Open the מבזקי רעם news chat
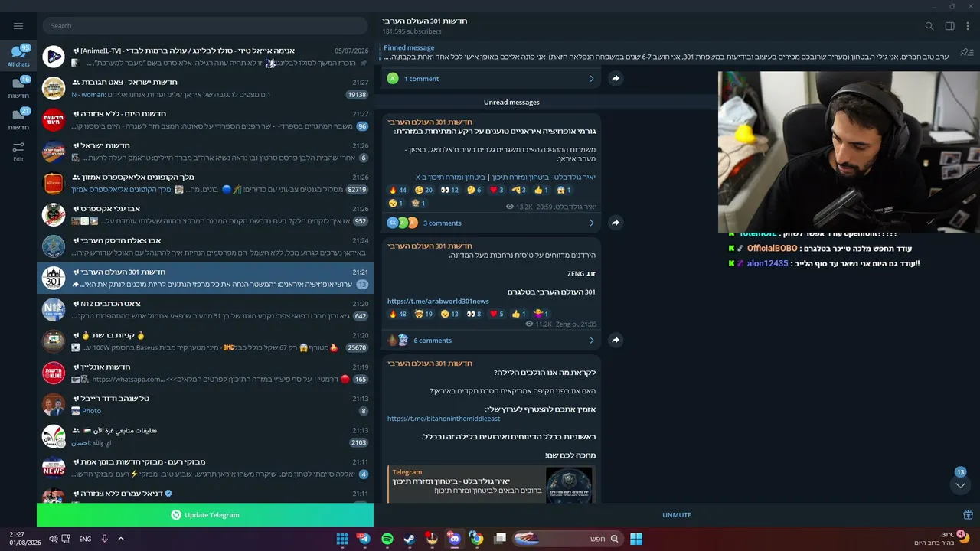This screenshot has width=980, height=551. (205, 468)
